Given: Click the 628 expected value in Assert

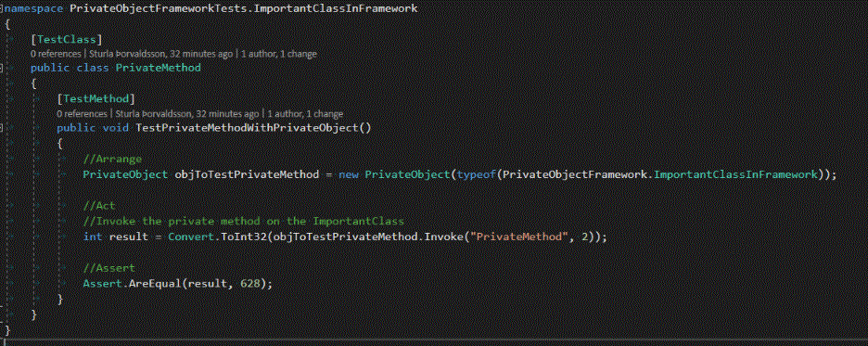Looking at the screenshot, I should [250, 284].
